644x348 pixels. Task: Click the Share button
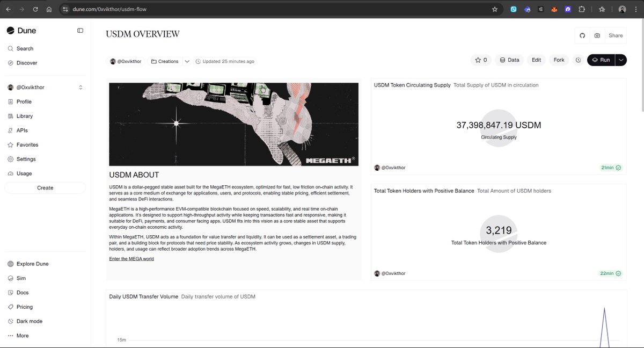tap(616, 35)
